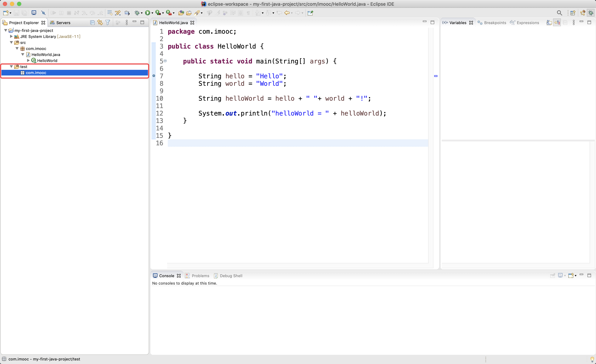Click the macOS green fullscreen button
Viewport: 596px width, 364px height.
coord(19,4)
